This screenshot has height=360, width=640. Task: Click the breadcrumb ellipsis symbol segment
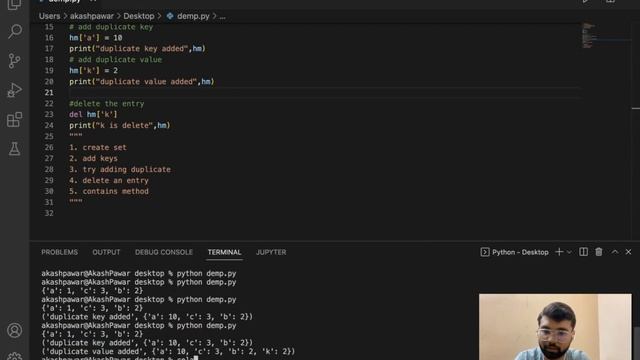click(222, 16)
